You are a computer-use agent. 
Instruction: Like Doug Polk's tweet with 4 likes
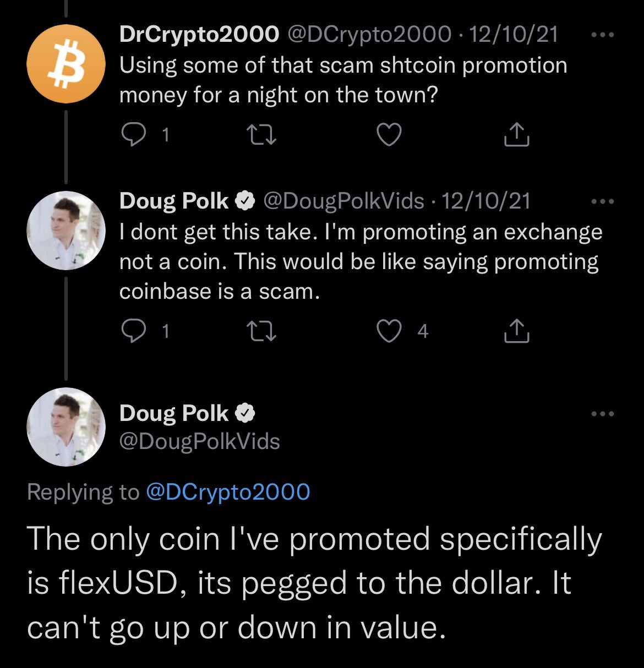(389, 331)
